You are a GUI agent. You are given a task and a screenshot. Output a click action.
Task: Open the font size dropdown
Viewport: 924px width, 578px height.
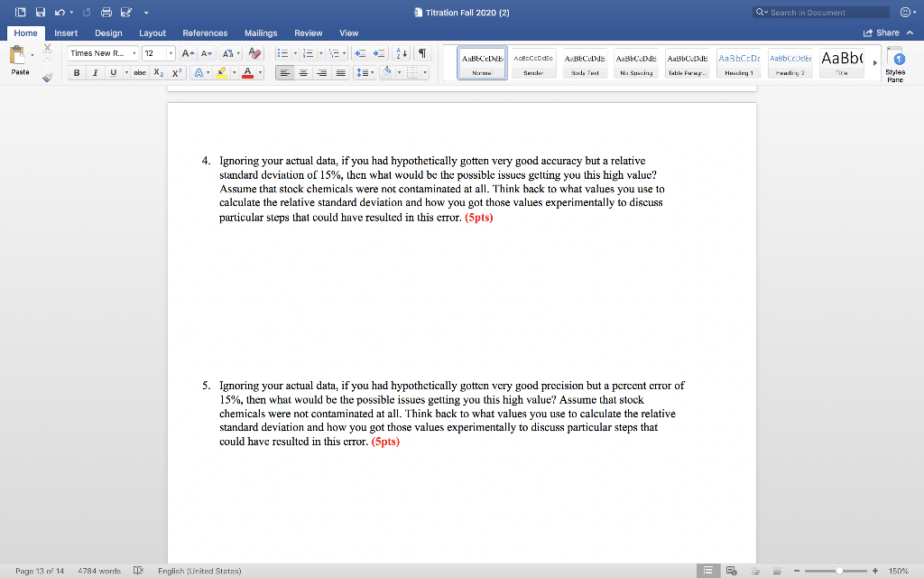point(170,54)
